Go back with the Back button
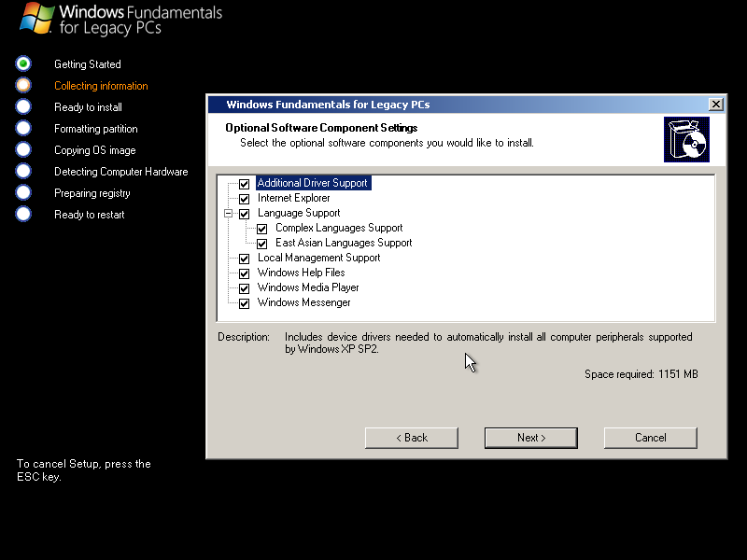Screen dimensions: 747x560 coord(412,438)
